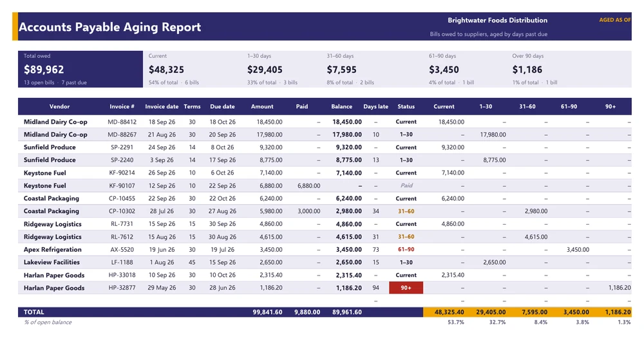Select the 3,000.00 paid amount for Coastal Packaging
644x338 pixels.
(309, 211)
